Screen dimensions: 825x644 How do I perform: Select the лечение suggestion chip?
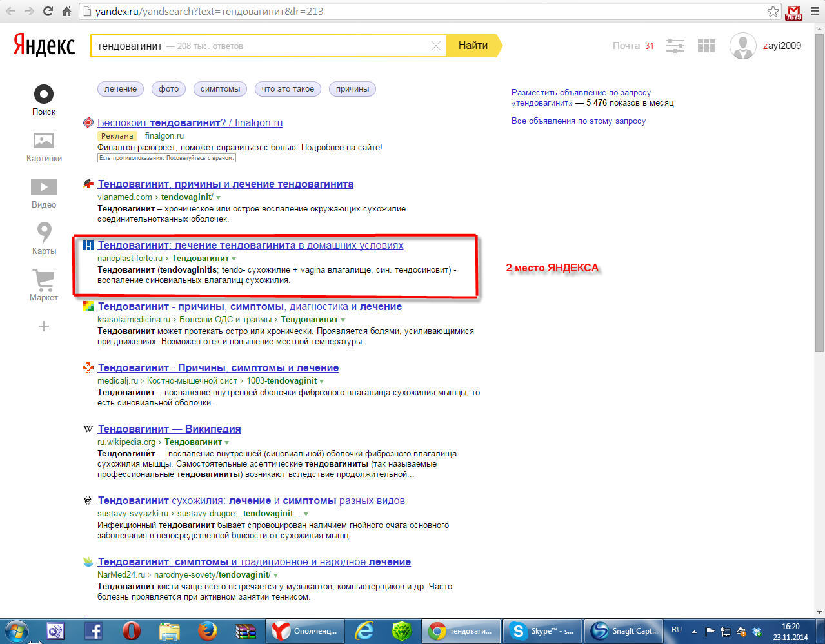[x=121, y=89]
